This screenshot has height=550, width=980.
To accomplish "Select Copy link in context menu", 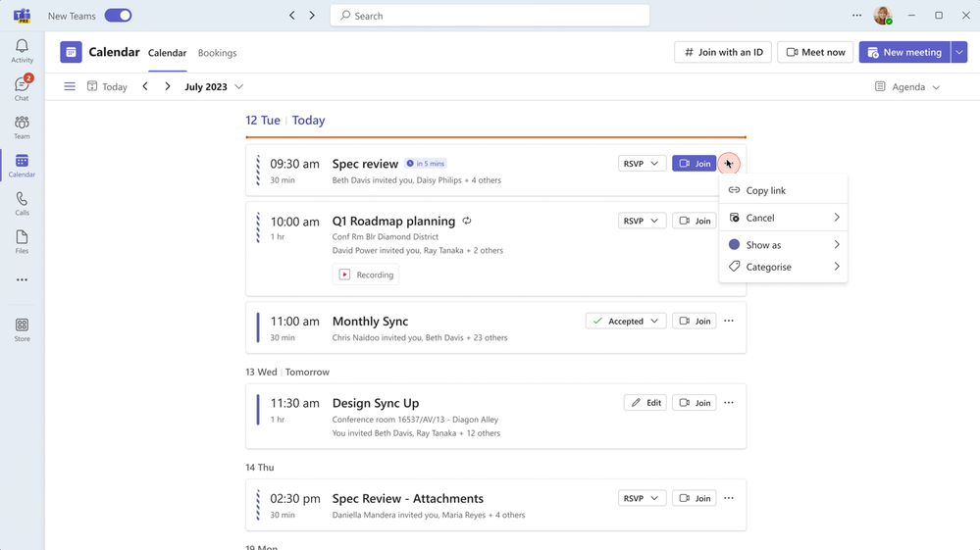I will coord(765,190).
